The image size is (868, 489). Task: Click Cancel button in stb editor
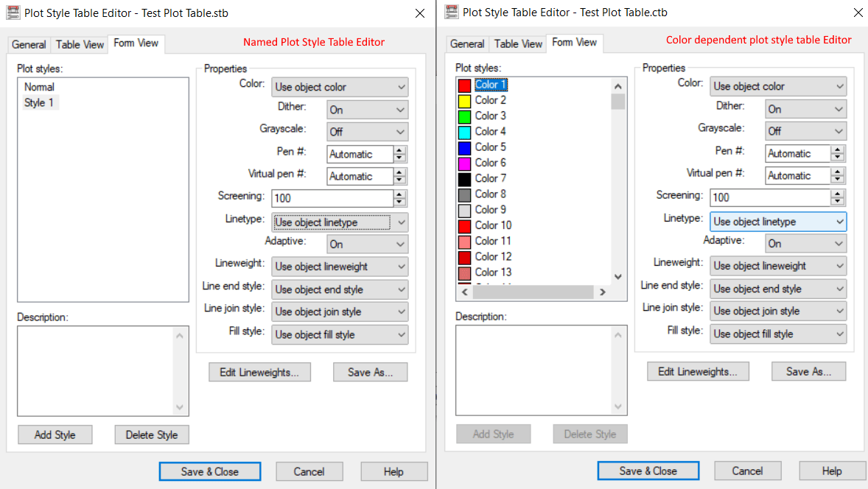coord(309,472)
